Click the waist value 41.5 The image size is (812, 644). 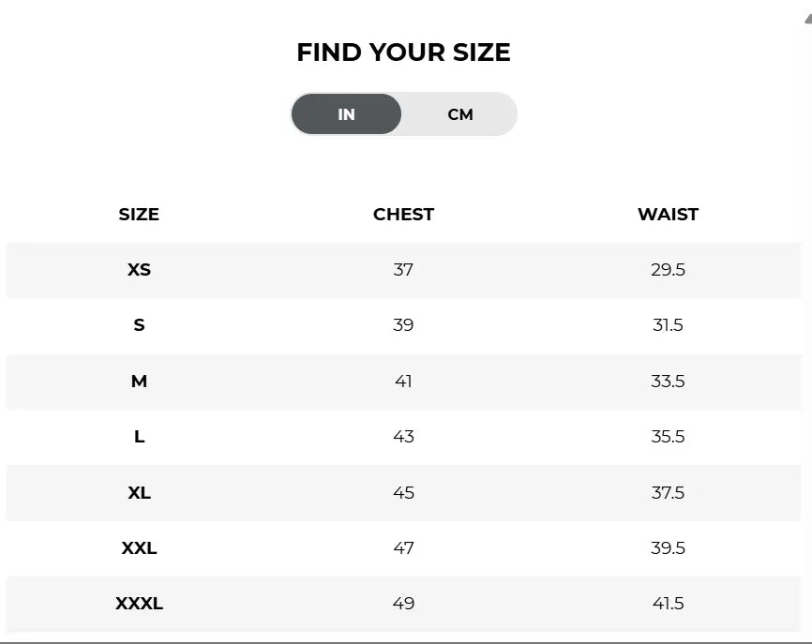pyautogui.click(x=668, y=603)
